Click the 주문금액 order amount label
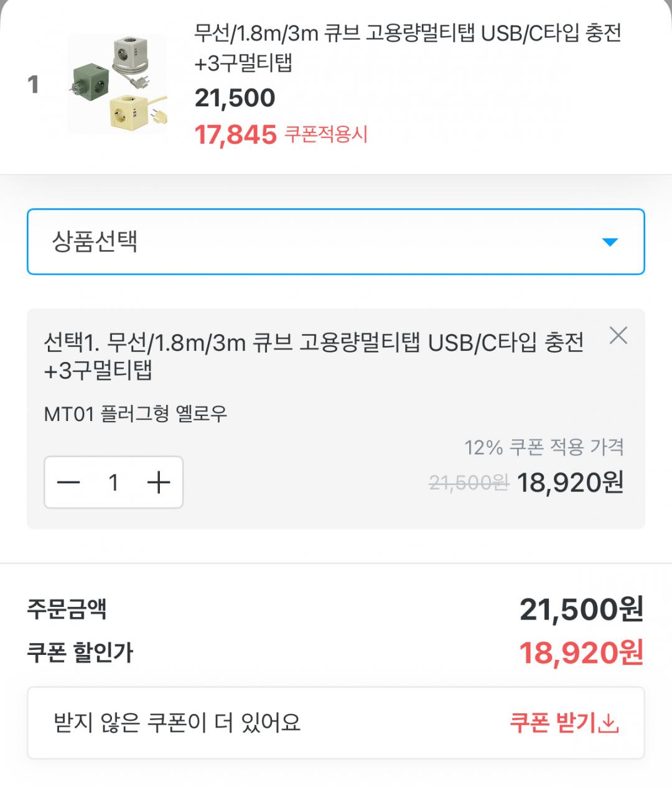Image resolution: width=672 pixels, height=788 pixels. (x=67, y=609)
